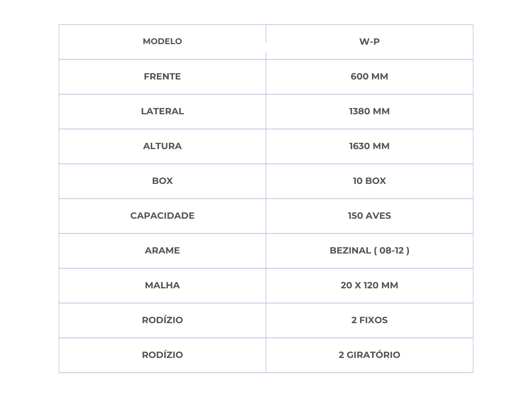Click the MALHA row label

click(162, 285)
